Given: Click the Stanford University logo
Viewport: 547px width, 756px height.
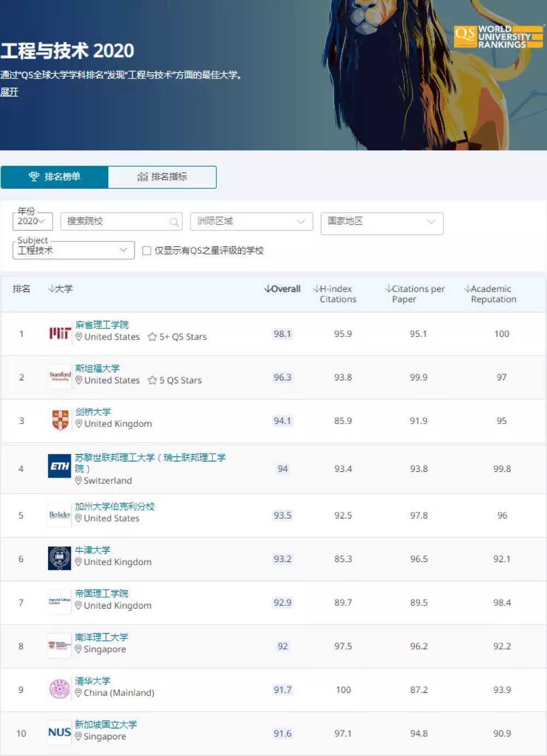Looking at the screenshot, I should [x=60, y=377].
